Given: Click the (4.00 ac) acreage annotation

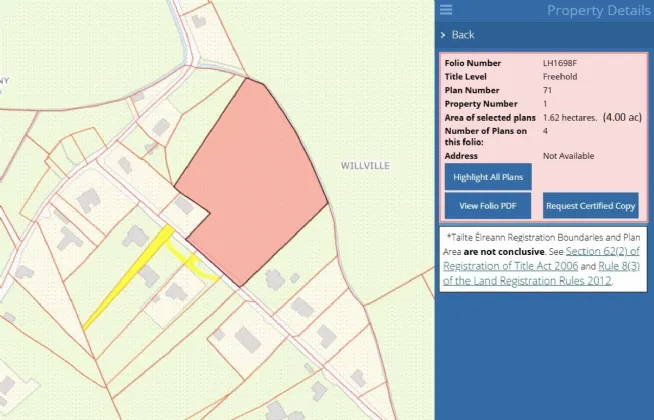Looking at the screenshot, I should coord(620,117).
